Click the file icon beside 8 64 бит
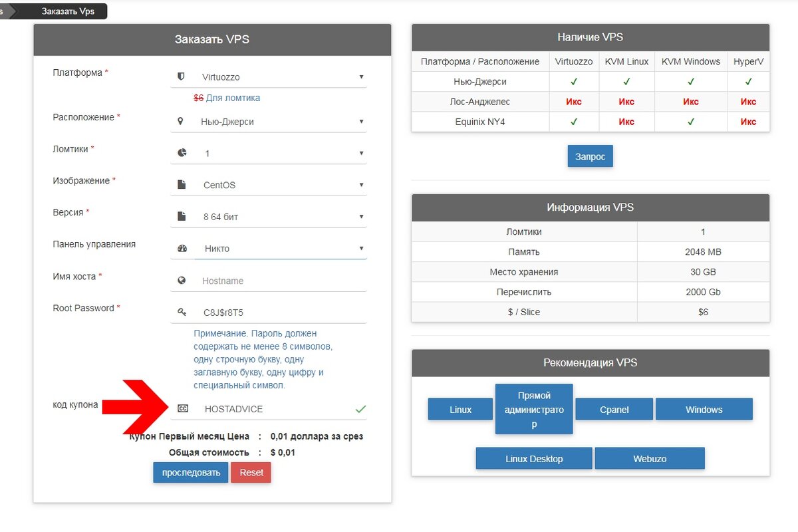Viewport: 798px width, 532px height. tap(182, 216)
